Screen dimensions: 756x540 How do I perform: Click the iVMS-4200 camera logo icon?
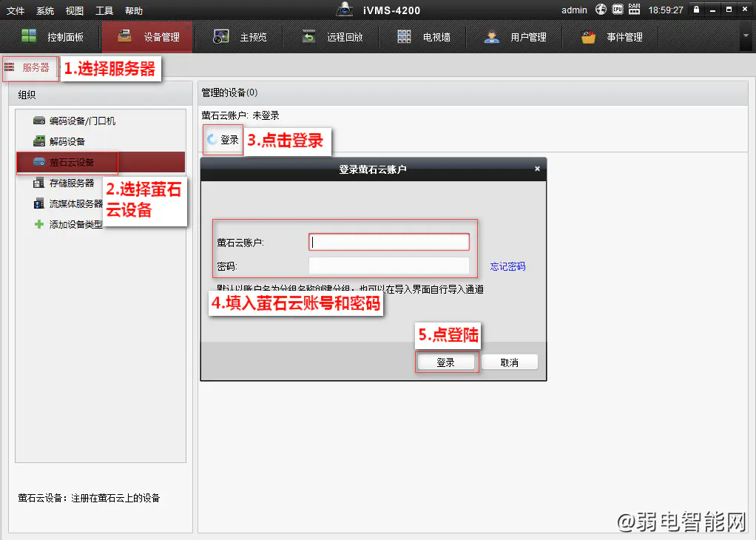coord(344,9)
